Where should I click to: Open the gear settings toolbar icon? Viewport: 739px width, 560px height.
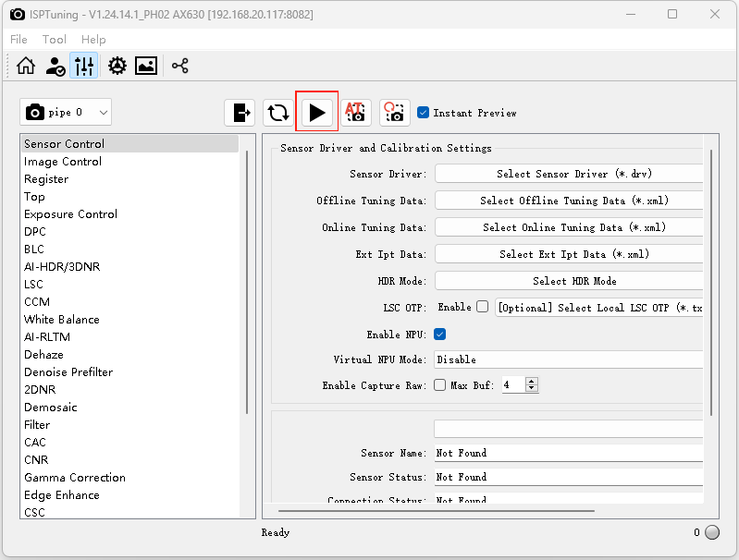tap(117, 66)
